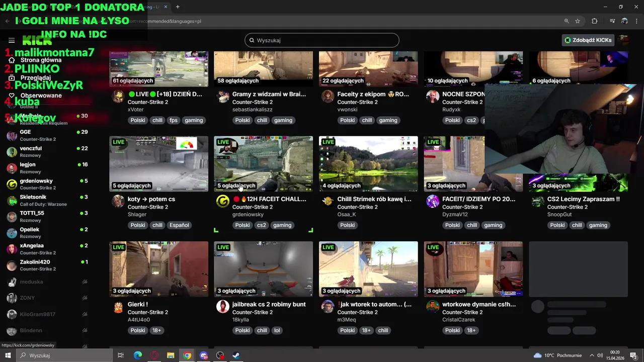Open 18kylla channel avatar
The height and width of the screenshot is (362, 644).
[x=223, y=307]
